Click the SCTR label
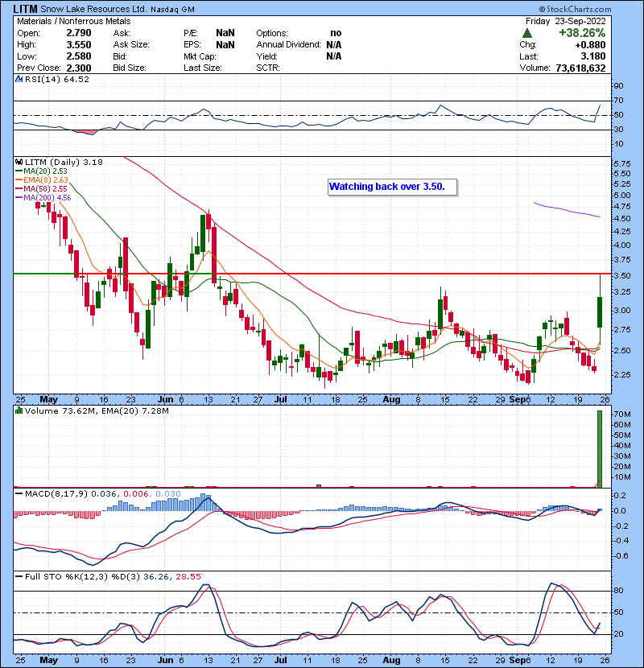644x668 pixels. tap(268, 68)
